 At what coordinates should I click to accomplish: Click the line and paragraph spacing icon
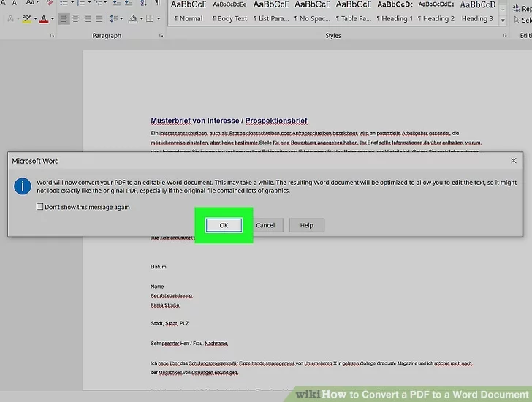pyautogui.click(x=113, y=18)
